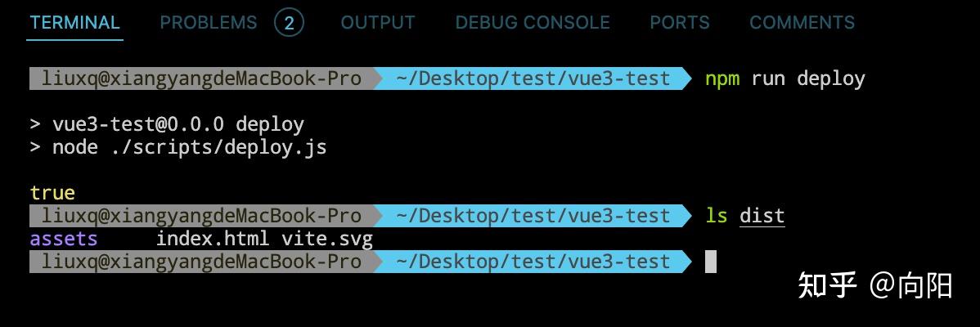The width and height of the screenshot is (980, 327).
Task: Switch to the TERMINAL tab
Action: point(74,23)
